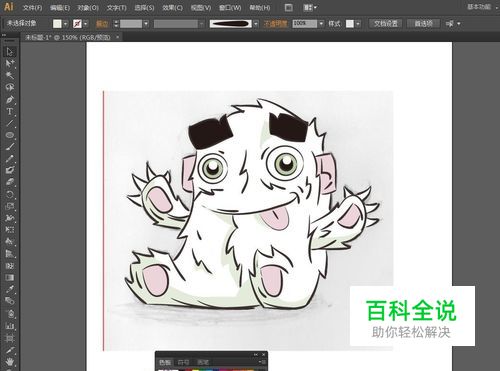The width and height of the screenshot is (500, 371).
Task: Select the Perspective Grid tool
Action: (9, 254)
